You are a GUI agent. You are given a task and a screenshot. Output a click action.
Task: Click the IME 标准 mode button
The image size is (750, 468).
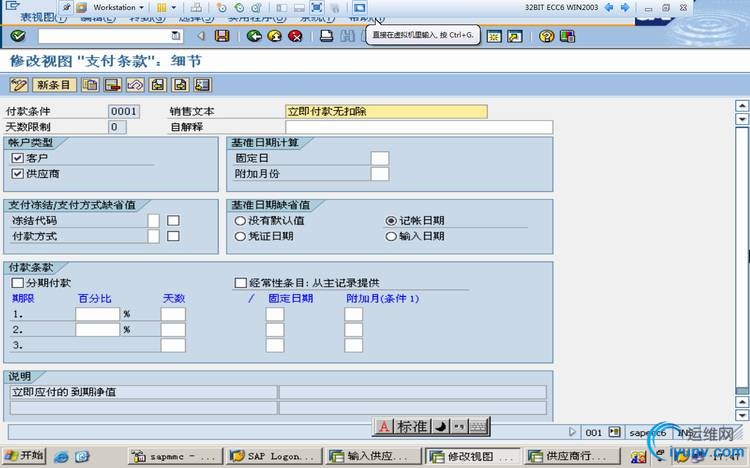point(412,426)
